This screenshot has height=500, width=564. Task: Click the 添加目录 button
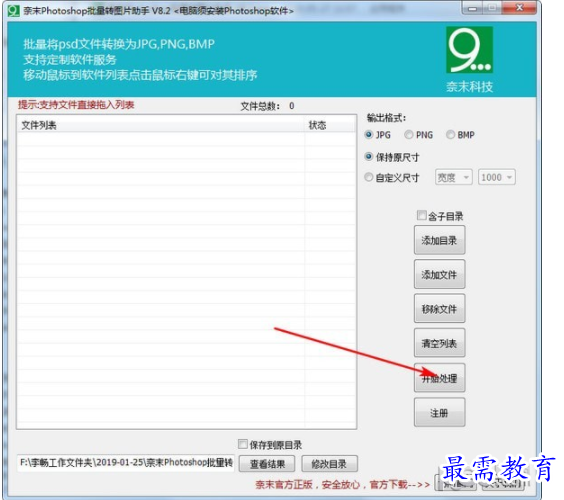tap(440, 240)
